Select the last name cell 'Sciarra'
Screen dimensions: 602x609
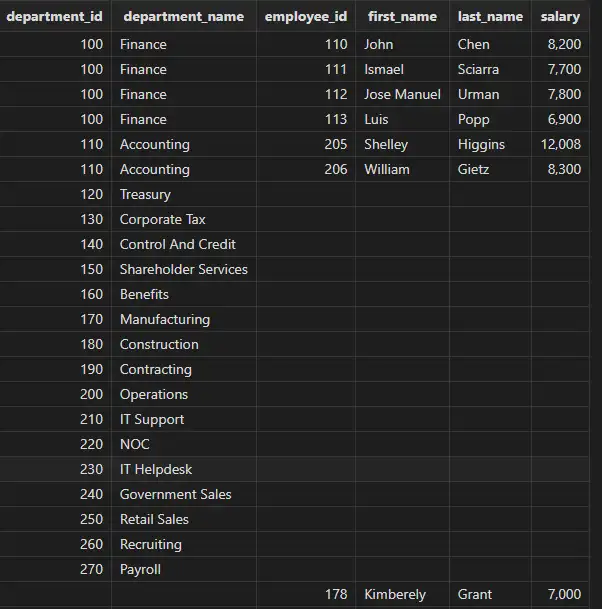[490, 69]
